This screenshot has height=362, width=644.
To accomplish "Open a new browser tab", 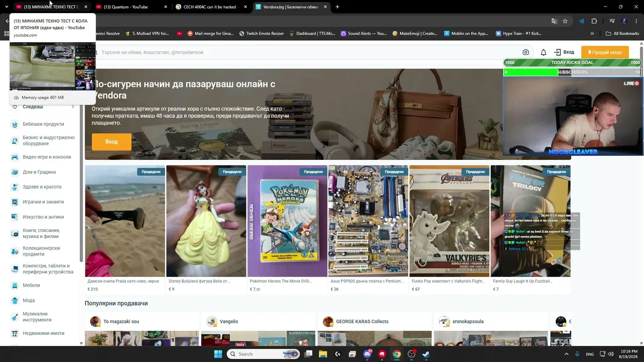I will pyautogui.click(x=337, y=7).
